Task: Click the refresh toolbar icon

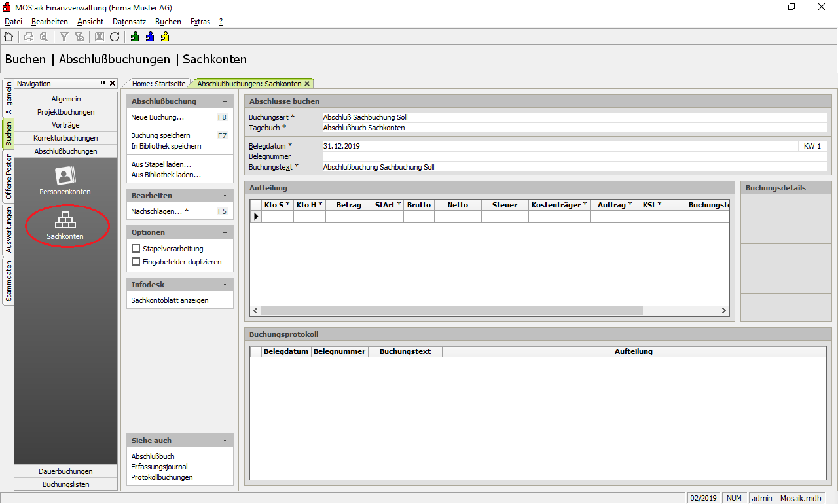Action: (x=115, y=37)
